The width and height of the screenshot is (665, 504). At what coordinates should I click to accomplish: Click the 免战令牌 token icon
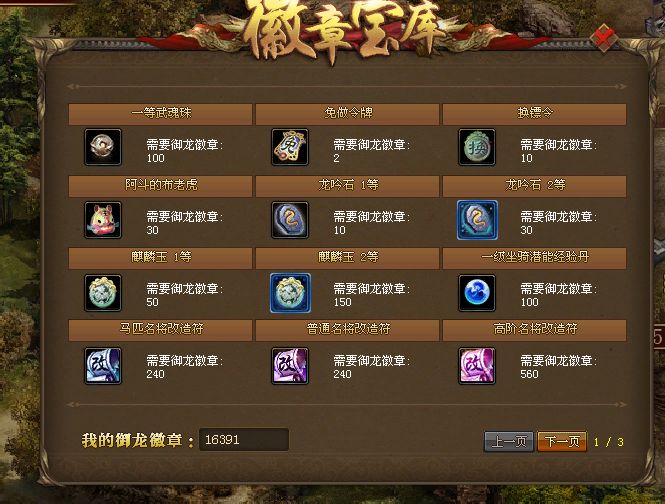coord(290,147)
